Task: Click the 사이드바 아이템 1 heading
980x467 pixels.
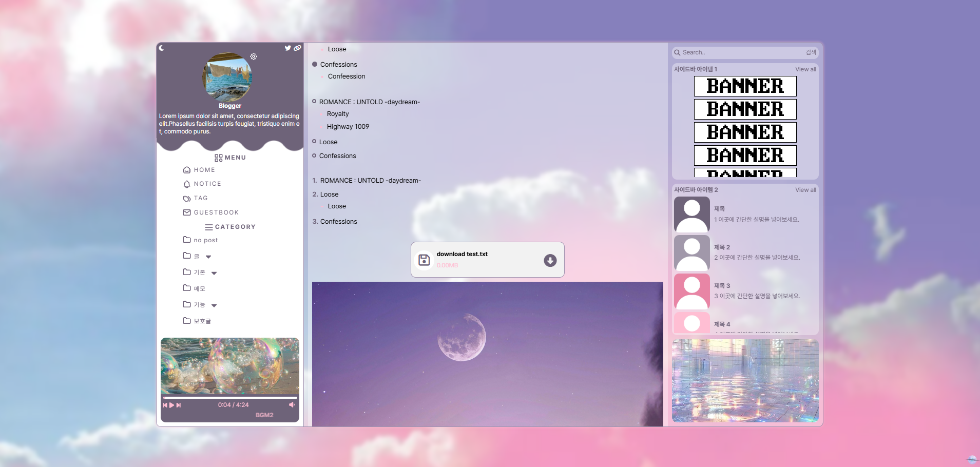Action: [696, 69]
